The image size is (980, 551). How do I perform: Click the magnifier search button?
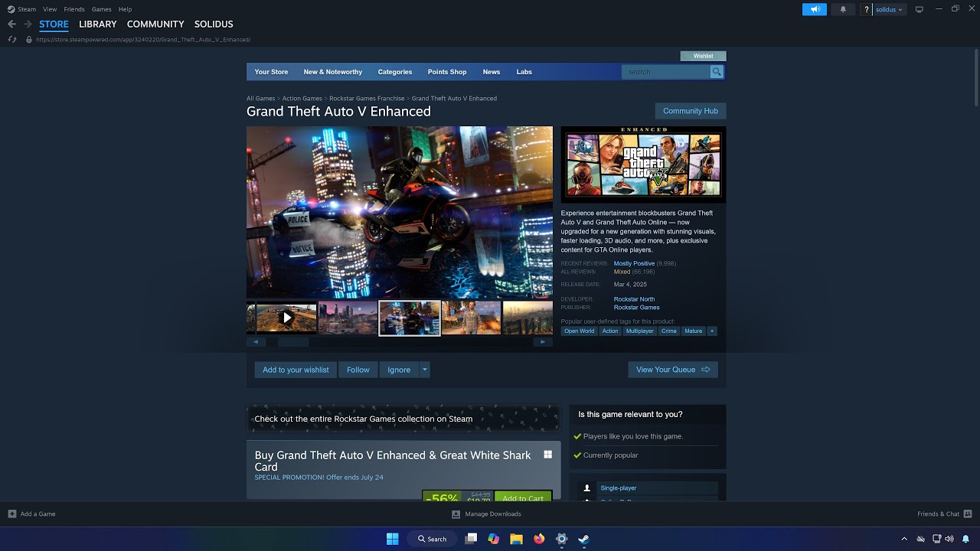717,72
